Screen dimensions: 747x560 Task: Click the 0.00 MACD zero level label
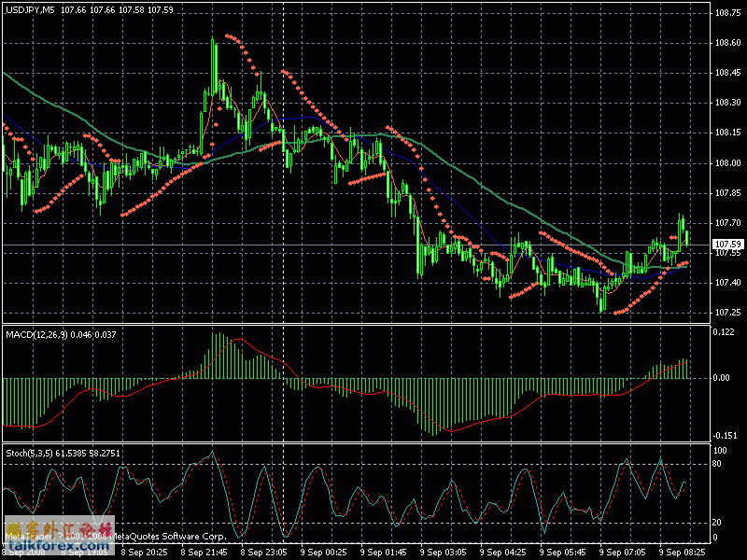click(721, 378)
